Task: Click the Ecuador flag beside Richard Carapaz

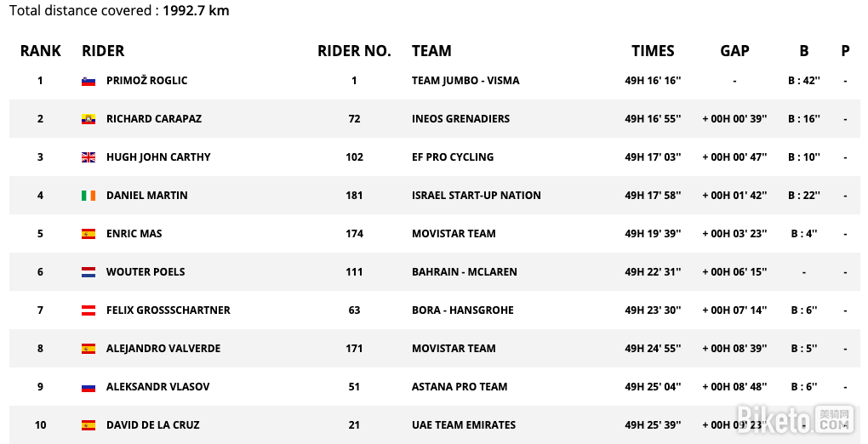Action: click(x=88, y=119)
